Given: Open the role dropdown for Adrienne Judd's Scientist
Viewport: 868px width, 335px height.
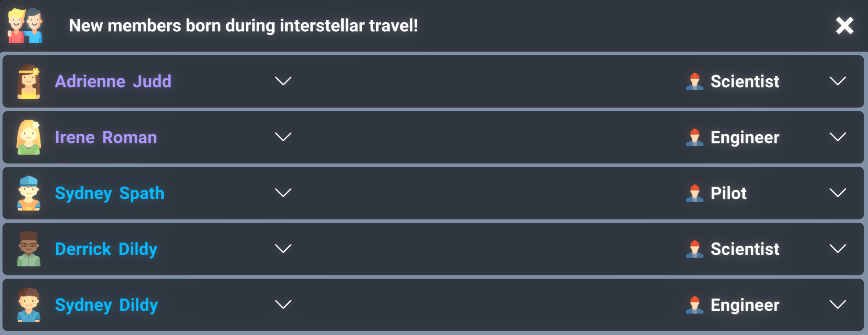Looking at the screenshot, I should [x=837, y=81].
